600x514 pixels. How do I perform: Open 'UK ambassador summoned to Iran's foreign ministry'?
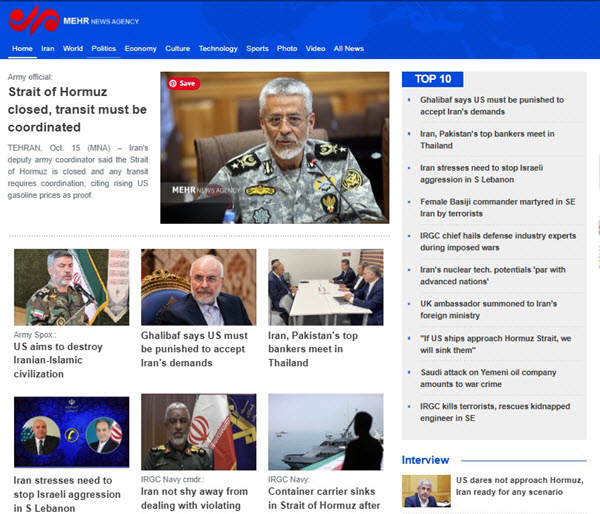[x=488, y=310]
